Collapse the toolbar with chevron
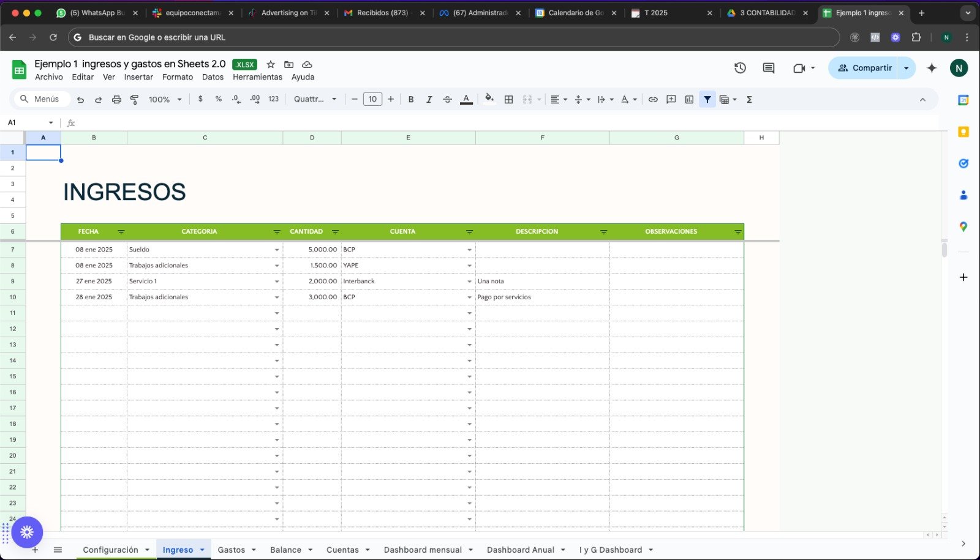This screenshot has width=980, height=560. (922, 99)
